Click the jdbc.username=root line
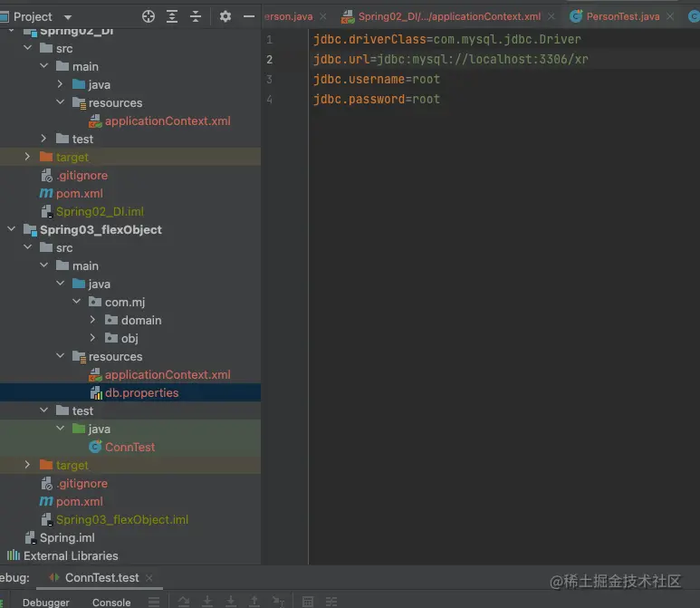 click(377, 79)
